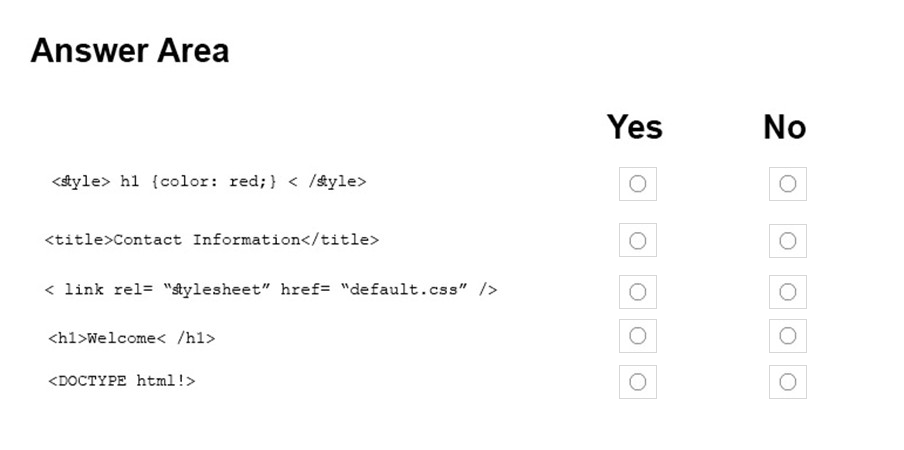Pick No for the h1 Welcome row
Viewport: 904px width, 450px height.
[788, 336]
